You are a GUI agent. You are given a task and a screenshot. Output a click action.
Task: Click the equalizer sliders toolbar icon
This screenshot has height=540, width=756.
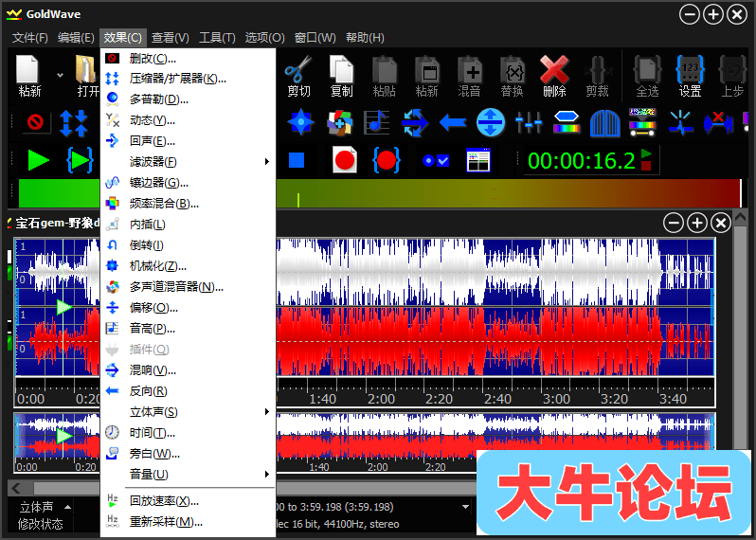(x=529, y=122)
